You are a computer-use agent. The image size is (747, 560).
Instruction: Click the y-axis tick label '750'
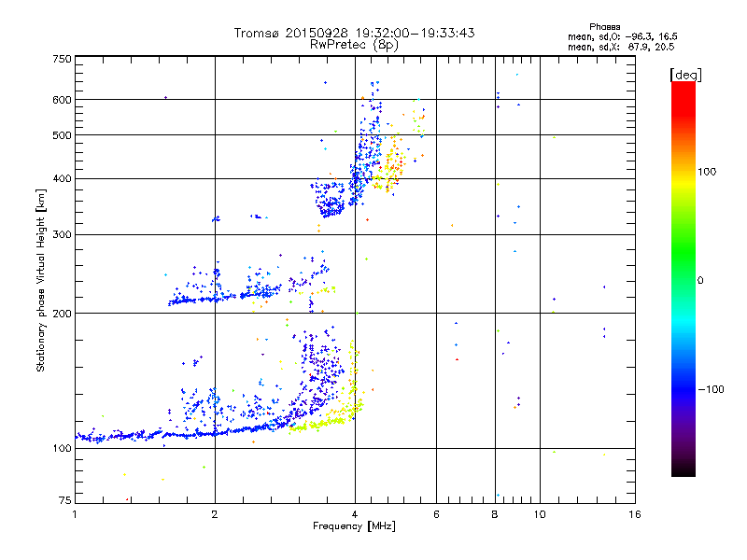tap(63, 59)
